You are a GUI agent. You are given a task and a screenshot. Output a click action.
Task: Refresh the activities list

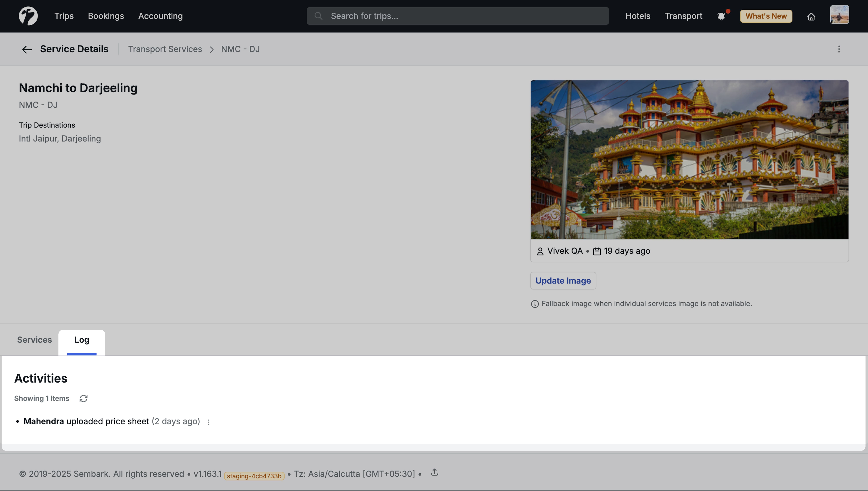click(83, 399)
